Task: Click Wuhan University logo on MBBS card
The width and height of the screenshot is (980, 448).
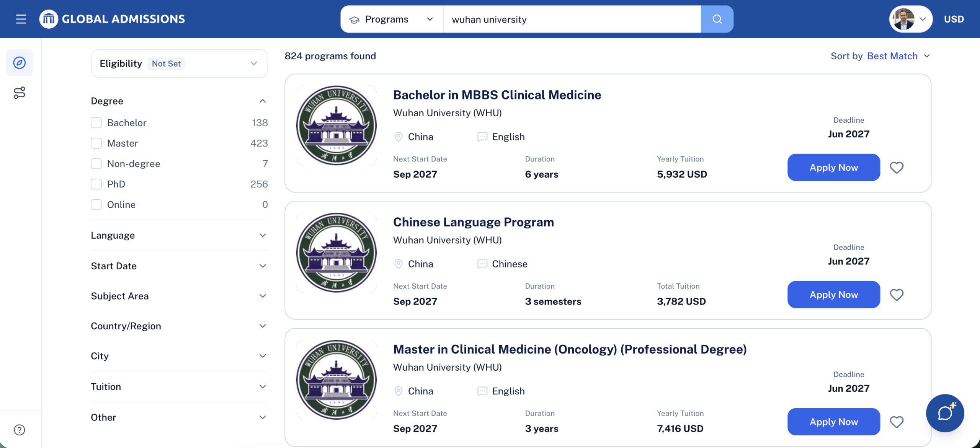Action: pyautogui.click(x=336, y=125)
